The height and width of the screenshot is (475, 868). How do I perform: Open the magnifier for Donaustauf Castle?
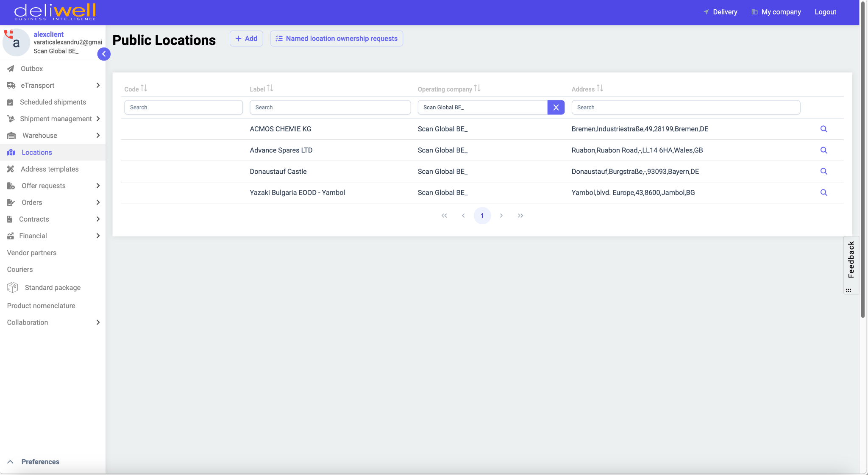[x=823, y=171]
